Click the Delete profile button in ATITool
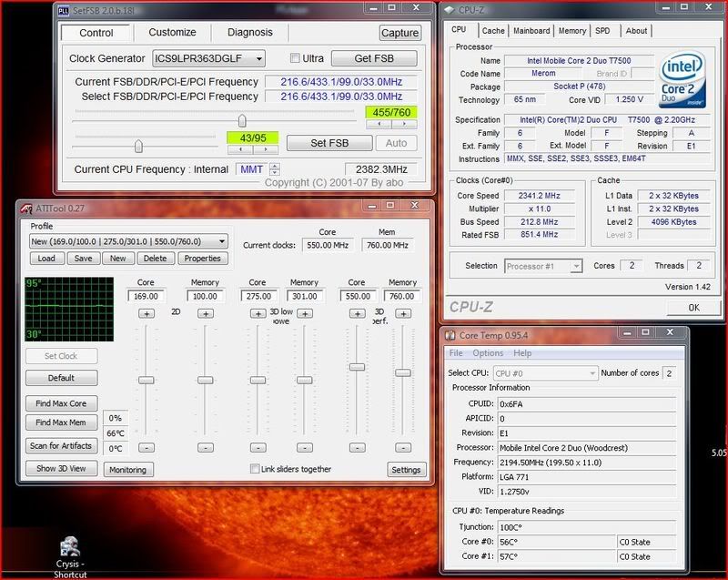The width and height of the screenshot is (728, 580). pos(155,259)
